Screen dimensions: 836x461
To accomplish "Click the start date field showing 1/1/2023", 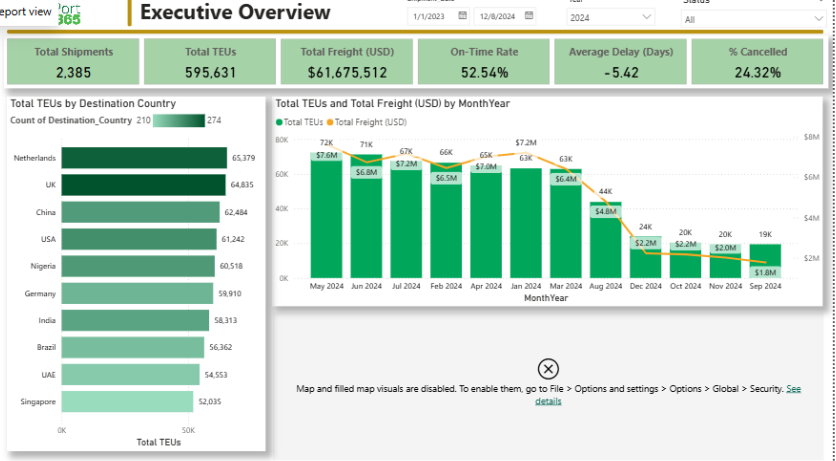I will click(x=439, y=17).
